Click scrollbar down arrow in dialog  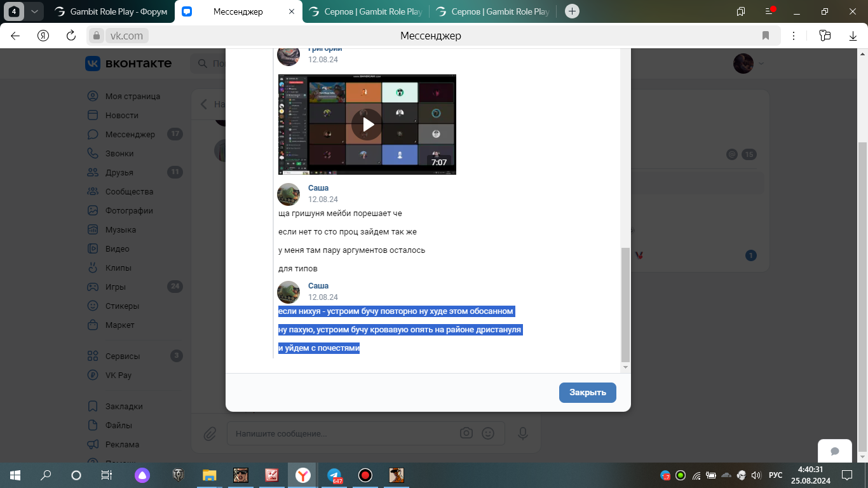625,367
